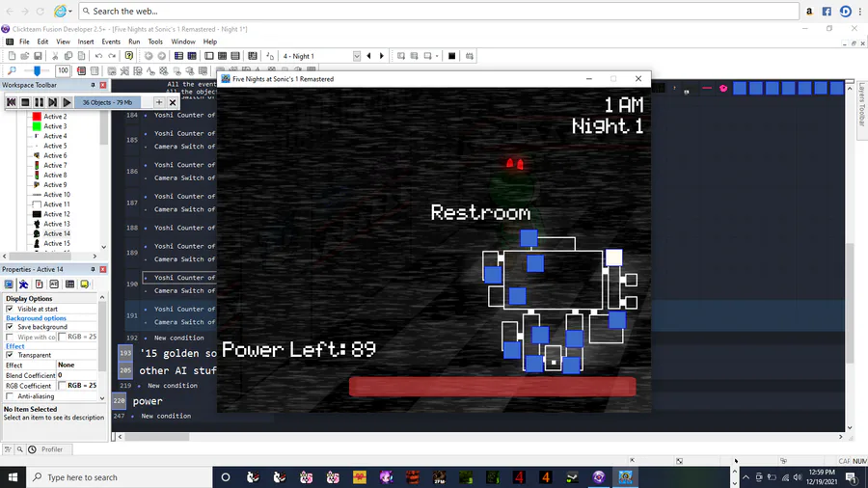Open the Runtime options properties tab icon

(x=40, y=284)
